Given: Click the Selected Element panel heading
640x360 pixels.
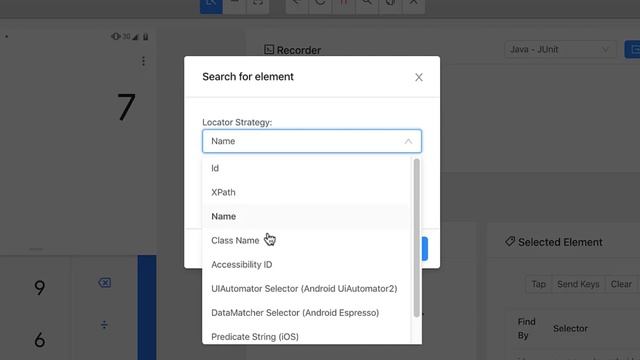Looking at the screenshot, I should [x=554, y=242].
